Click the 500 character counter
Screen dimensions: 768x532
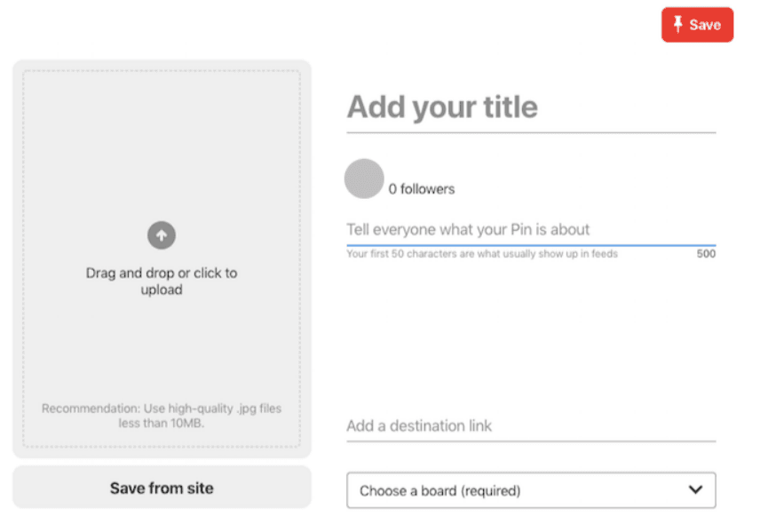point(706,253)
